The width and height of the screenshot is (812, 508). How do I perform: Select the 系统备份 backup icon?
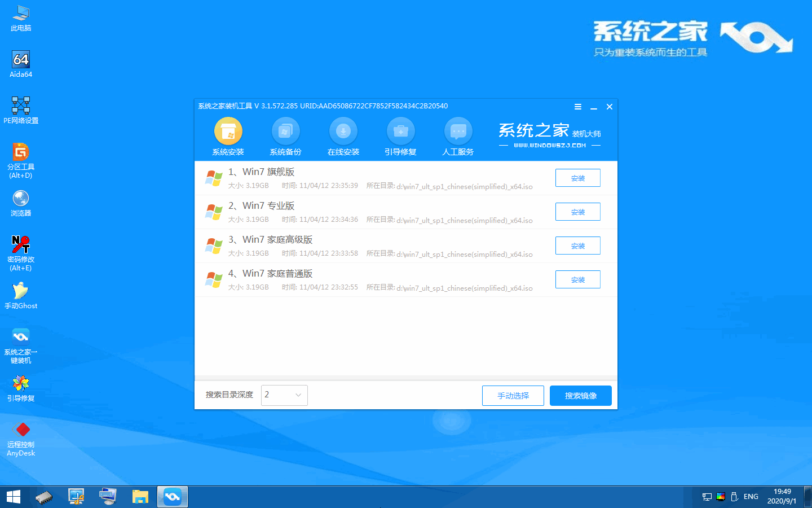(x=286, y=132)
